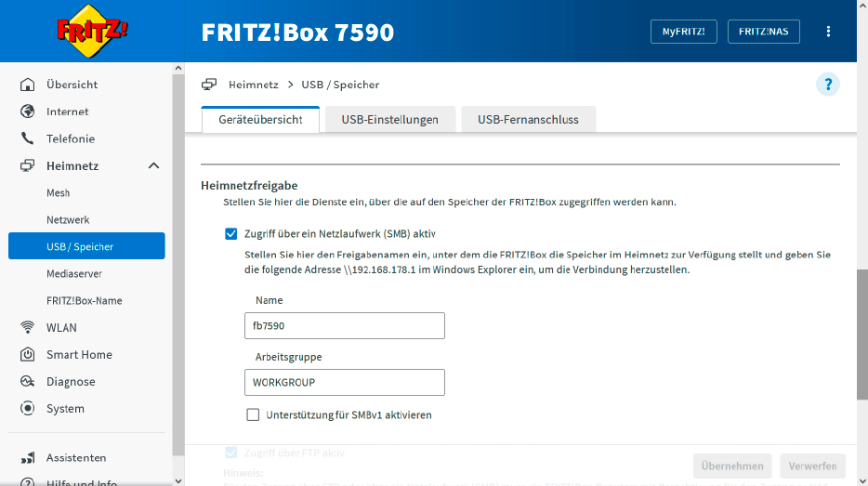Click Heimnetz breadcrumb link
The height and width of the screenshot is (486, 868).
[254, 85]
